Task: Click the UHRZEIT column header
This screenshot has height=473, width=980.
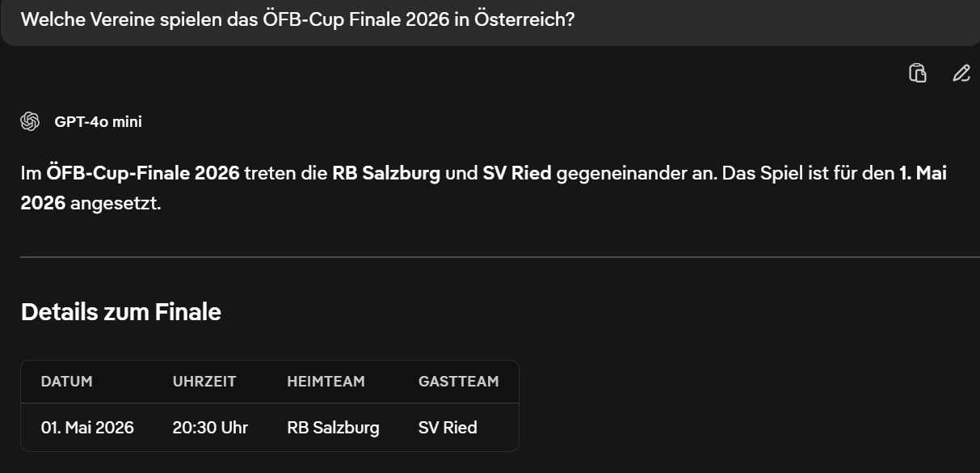Action: (x=204, y=382)
